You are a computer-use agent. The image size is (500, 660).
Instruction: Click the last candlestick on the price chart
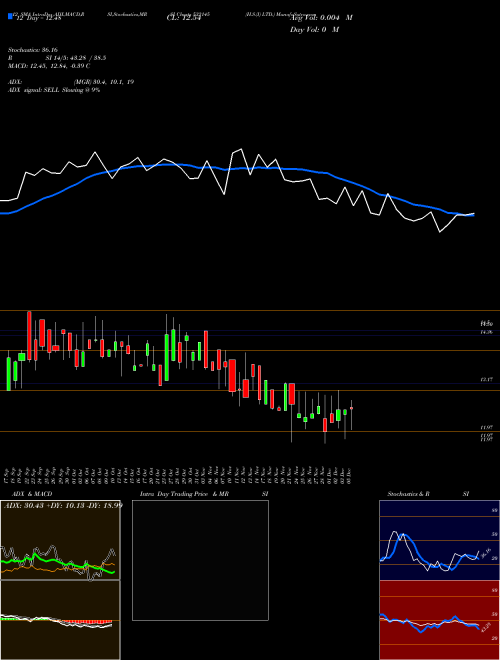(x=351, y=415)
